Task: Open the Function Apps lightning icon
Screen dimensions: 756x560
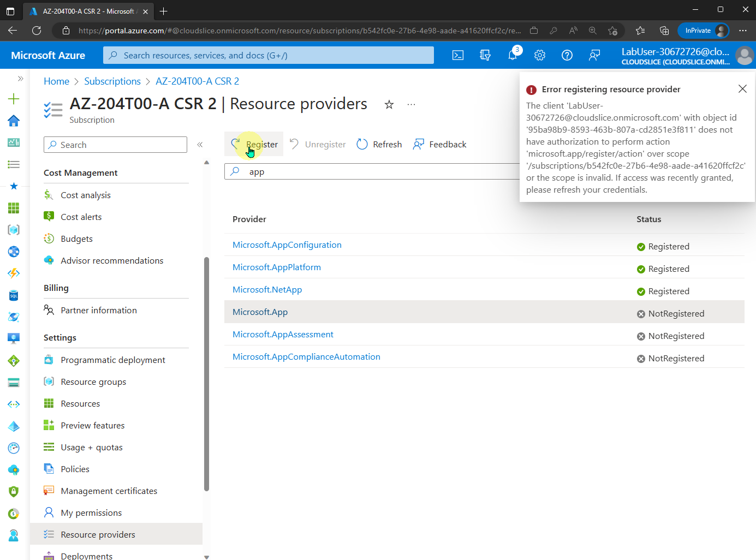Action: (14, 273)
